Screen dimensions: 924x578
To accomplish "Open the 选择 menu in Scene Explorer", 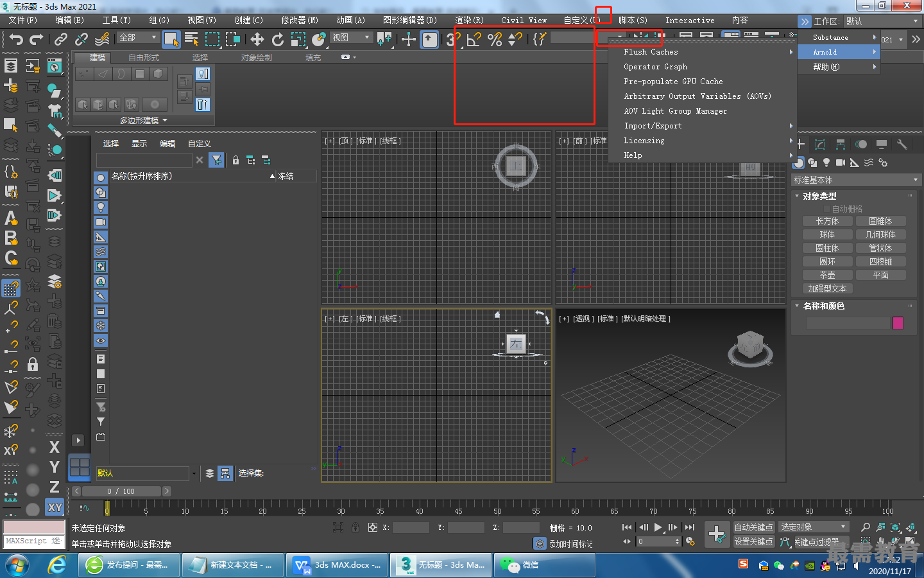I will coord(111,144).
